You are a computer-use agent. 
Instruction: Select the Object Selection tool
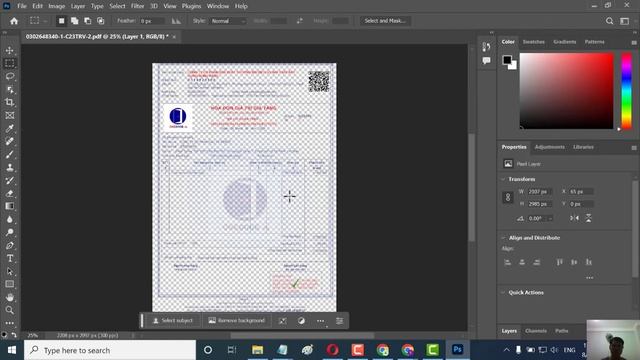[x=10, y=89]
